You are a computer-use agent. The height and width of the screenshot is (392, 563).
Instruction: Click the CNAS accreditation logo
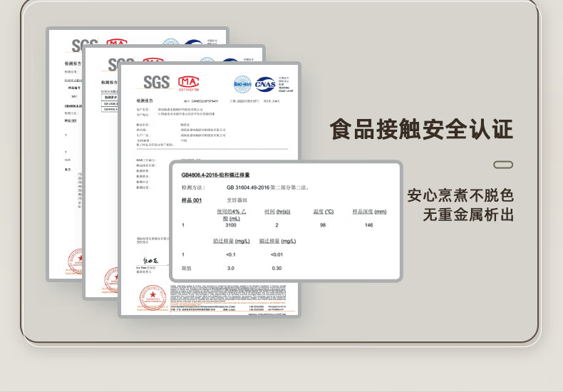click(265, 84)
